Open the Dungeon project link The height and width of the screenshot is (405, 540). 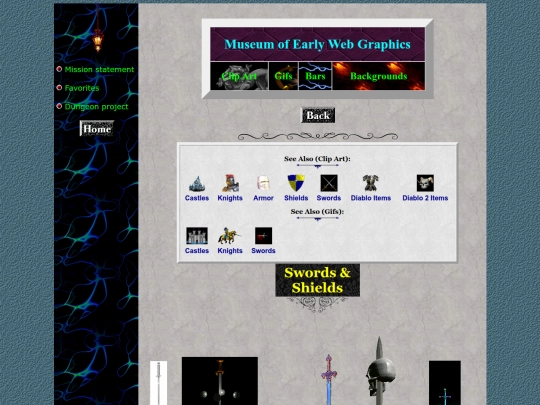click(x=96, y=107)
